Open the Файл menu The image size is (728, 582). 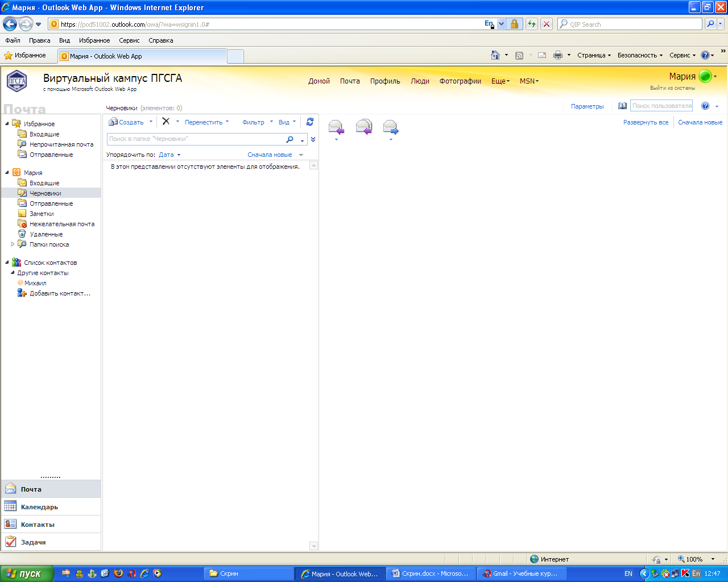point(13,40)
